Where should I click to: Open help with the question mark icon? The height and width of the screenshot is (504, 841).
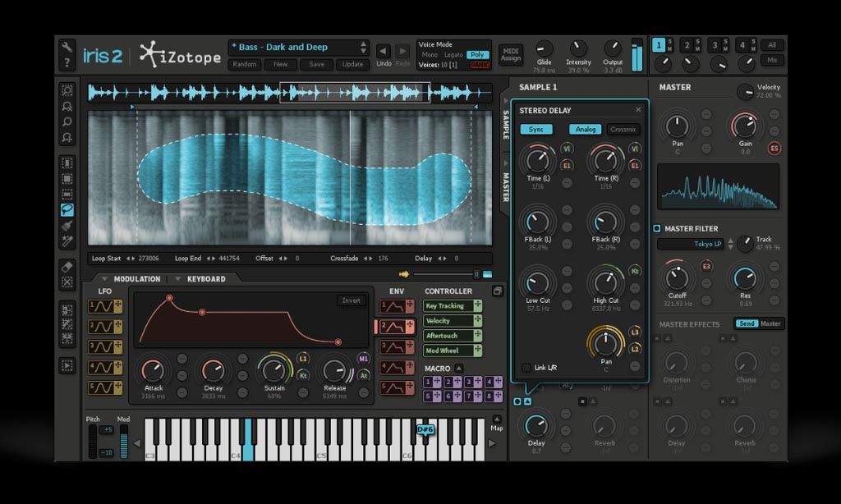click(x=67, y=62)
